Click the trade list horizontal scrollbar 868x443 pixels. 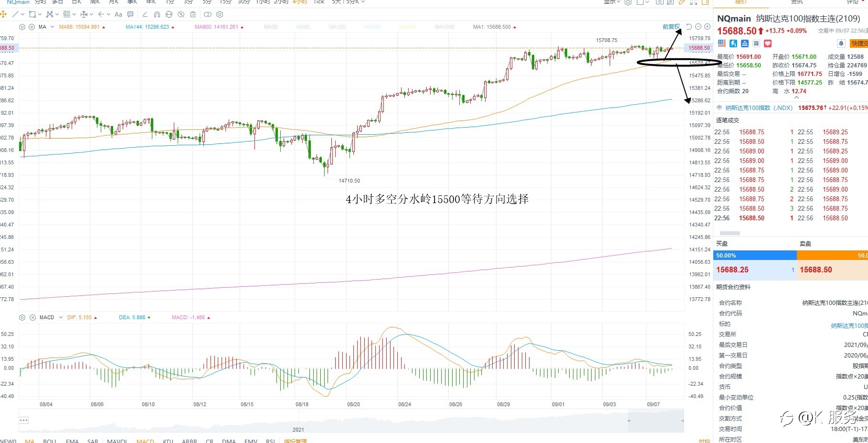point(730,233)
